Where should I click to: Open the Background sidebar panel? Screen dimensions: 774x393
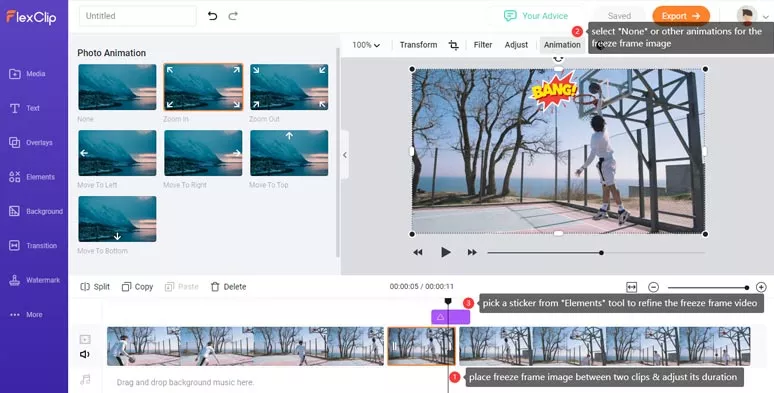point(36,211)
